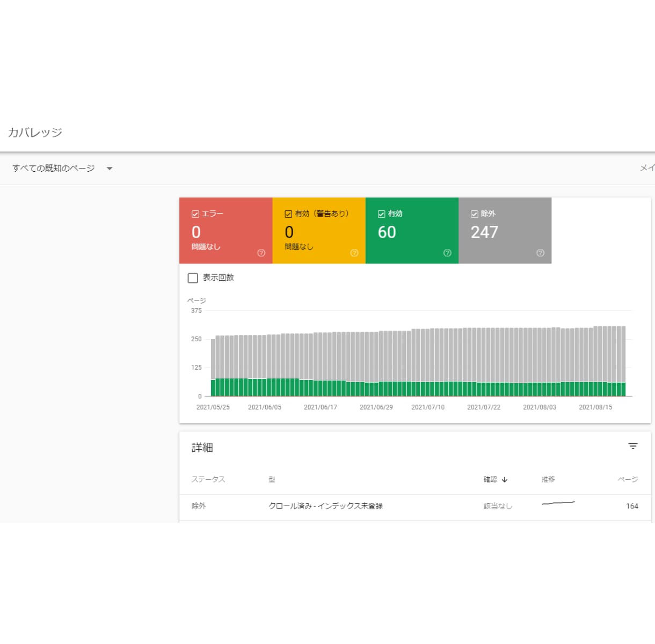Click the 詳細 section heading
This screenshot has width=655, height=644.
[202, 448]
